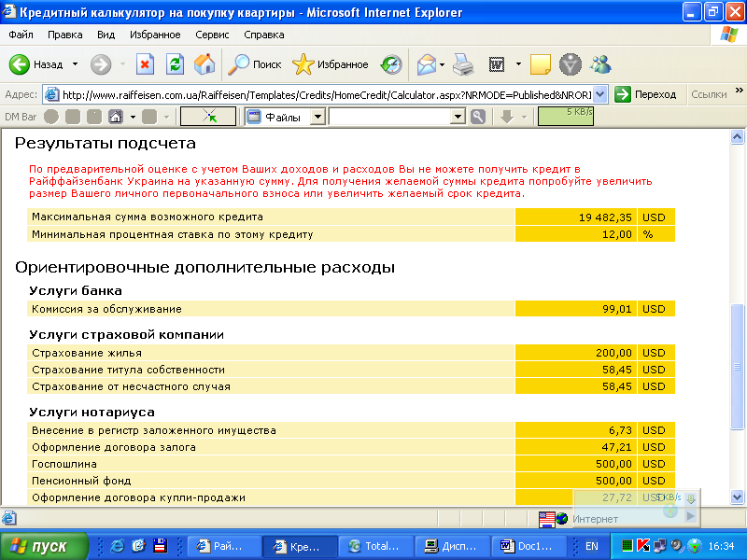Expand the DM Bar home icon dropdown
Viewport: 747px width, 560px height.
click(x=133, y=117)
